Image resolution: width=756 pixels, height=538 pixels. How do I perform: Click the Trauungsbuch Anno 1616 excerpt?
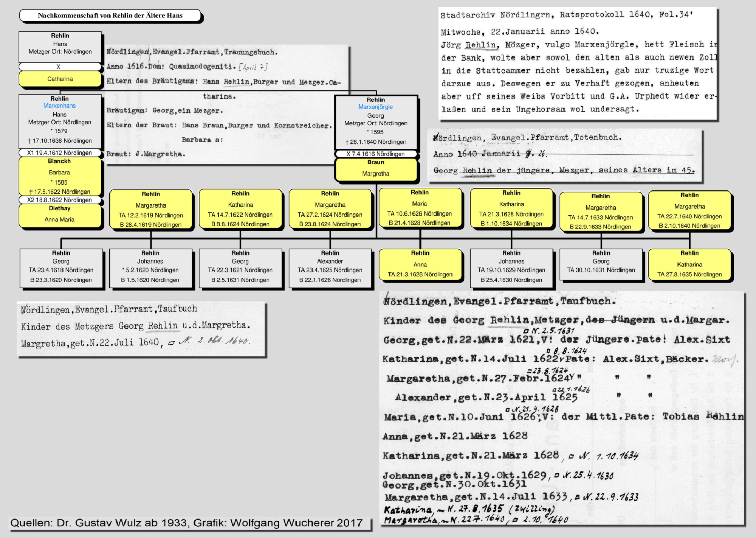226,104
